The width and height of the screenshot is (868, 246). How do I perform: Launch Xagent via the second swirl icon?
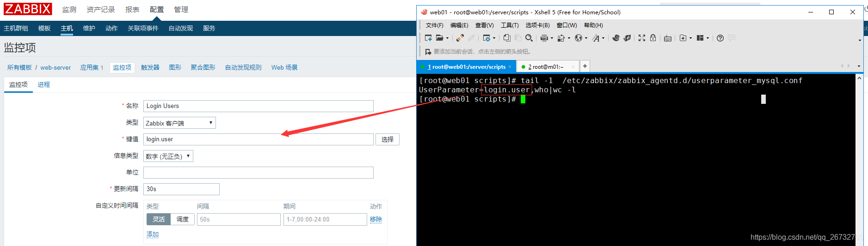pyautogui.click(x=627, y=38)
